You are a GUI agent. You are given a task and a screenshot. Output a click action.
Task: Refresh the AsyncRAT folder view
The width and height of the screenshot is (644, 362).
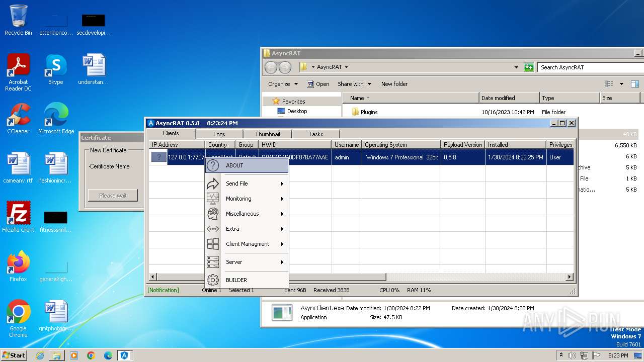click(528, 67)
